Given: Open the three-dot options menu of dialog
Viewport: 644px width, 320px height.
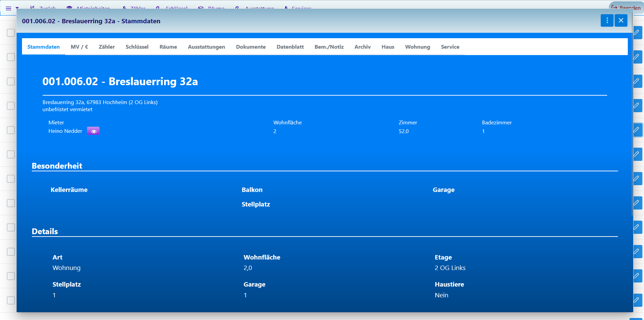Looking at the screenshot, I should pos(607,20).
